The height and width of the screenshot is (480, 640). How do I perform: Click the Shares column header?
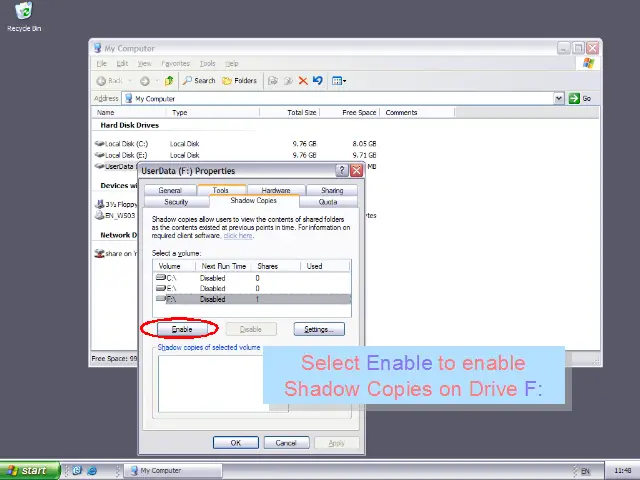pyautogui.click(x=276, y=266)
